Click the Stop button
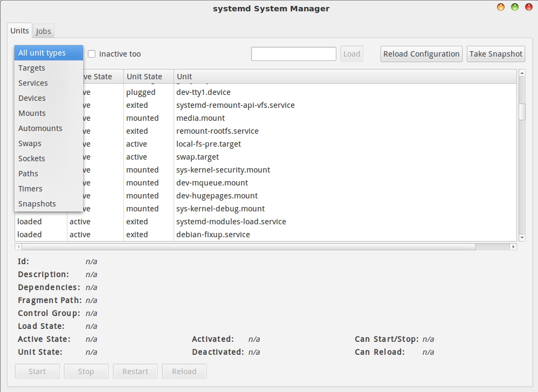 coord(86,372)
